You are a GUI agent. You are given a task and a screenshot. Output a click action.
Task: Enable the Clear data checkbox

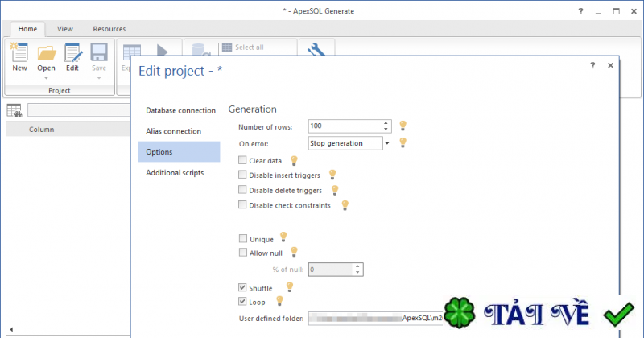click(x=243, y=161)
